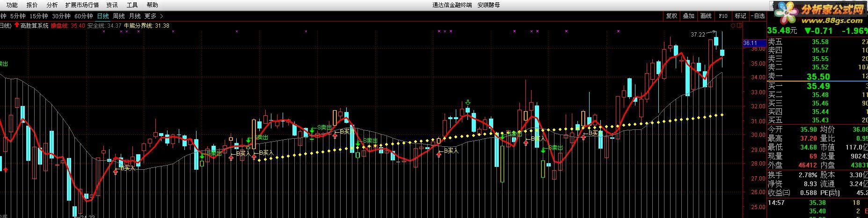Select the 买一 35.49 order row
This screenshot has width=868, height=218.
(818, 86)
